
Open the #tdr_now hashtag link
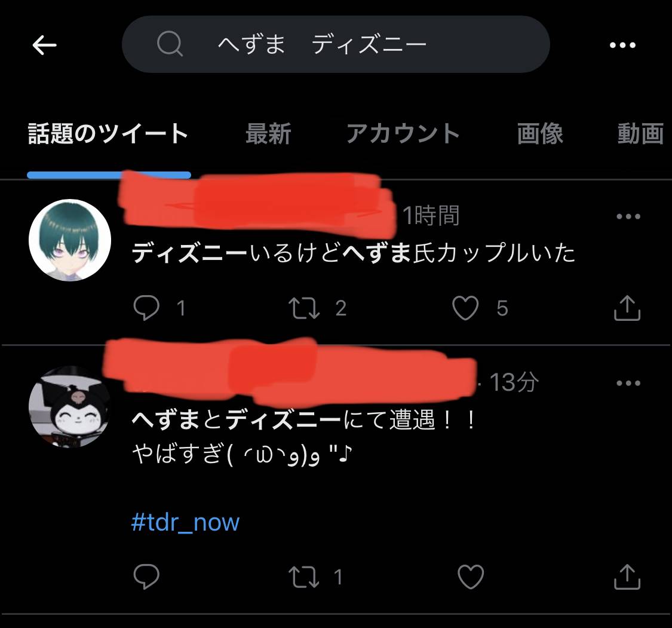pos(185,522)
